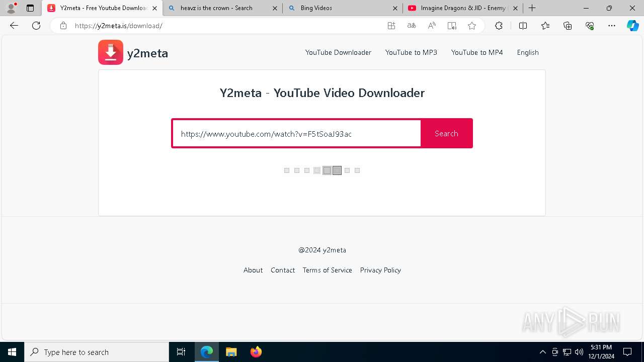Click the y2meta site name text
The height and width of the screenshot is (362, 644).
(147, 53)
